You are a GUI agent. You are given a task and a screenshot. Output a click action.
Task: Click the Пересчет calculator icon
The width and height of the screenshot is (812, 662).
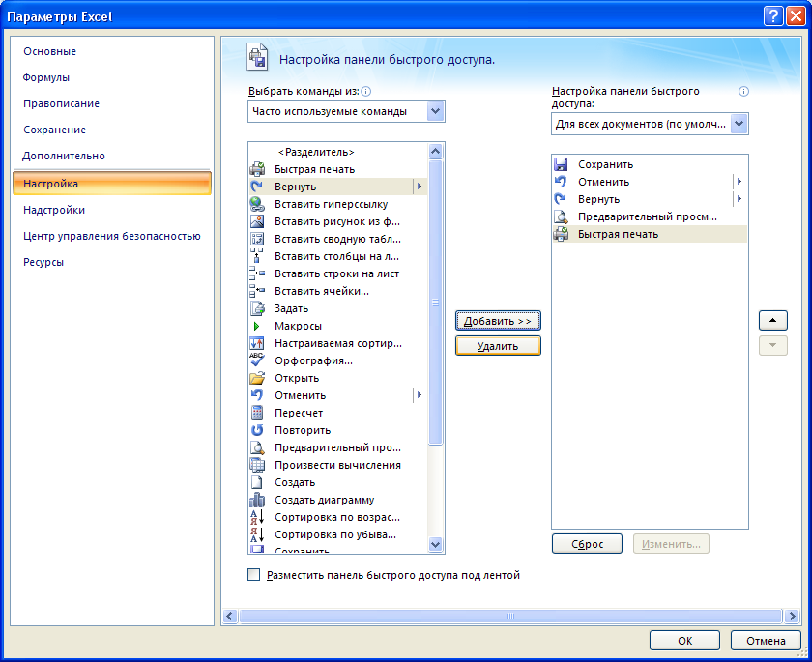257,413
